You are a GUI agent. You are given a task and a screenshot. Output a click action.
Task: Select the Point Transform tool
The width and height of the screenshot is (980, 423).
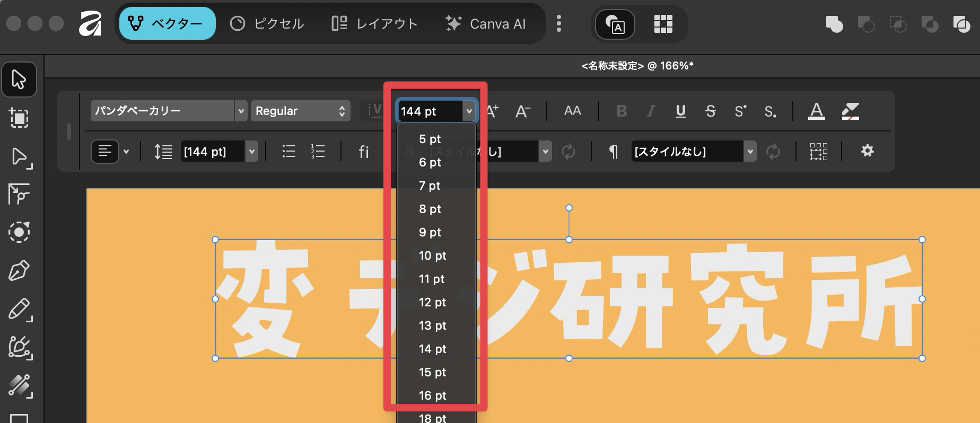pos(19,194)
